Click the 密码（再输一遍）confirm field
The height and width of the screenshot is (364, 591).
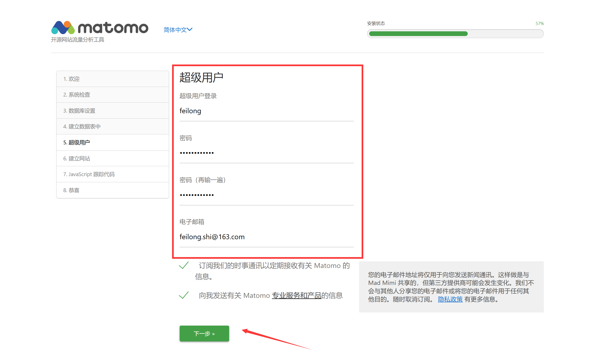(266, 195)
